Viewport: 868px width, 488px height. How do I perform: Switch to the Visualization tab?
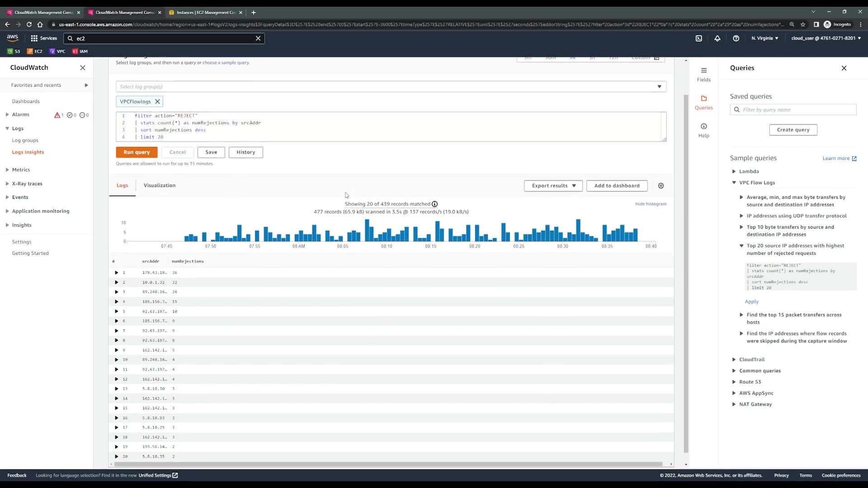point(159,185)
